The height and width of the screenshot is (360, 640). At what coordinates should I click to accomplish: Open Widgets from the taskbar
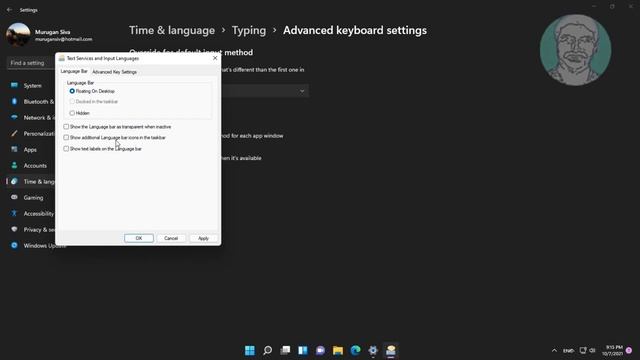point(302,350)
